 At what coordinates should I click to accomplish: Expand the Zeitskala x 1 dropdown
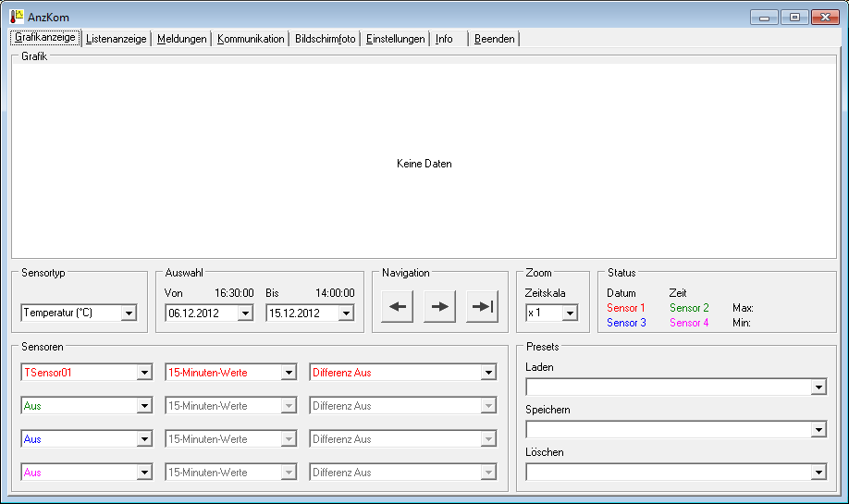[570, 313]
